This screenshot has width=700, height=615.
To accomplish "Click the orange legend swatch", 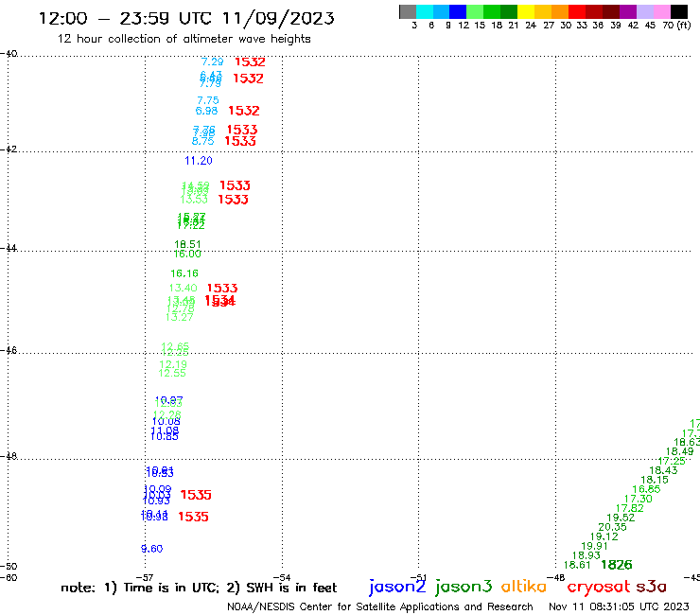I will tap(560, 11).
